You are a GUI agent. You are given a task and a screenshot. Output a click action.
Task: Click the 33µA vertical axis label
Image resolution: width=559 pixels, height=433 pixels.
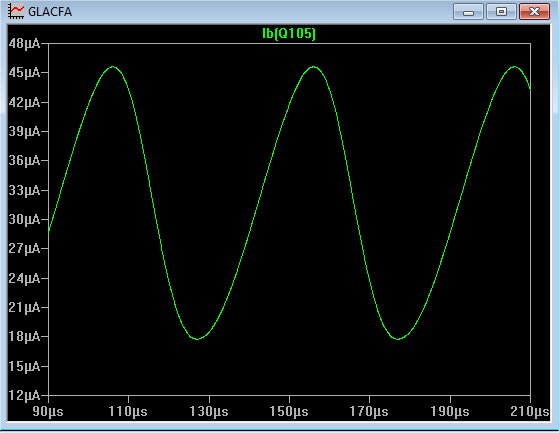click(x=24, y=190)
